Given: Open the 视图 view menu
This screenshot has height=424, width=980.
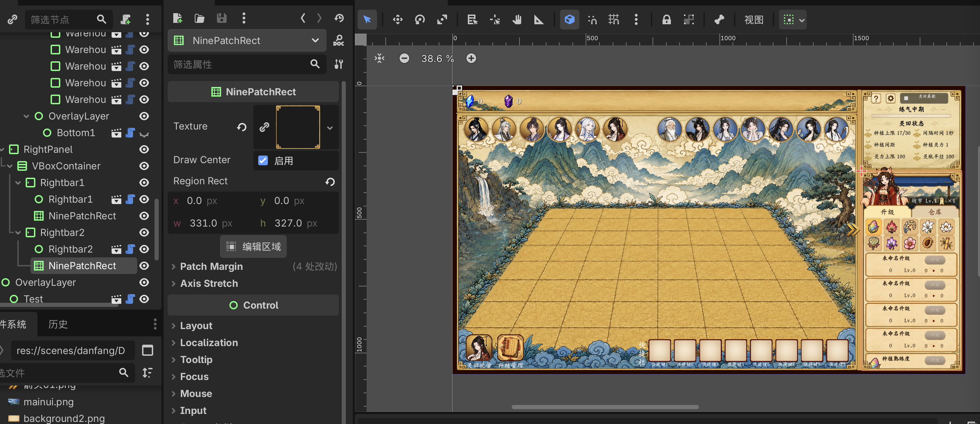Looking at the screenshot, I should (x=754, y=19).
